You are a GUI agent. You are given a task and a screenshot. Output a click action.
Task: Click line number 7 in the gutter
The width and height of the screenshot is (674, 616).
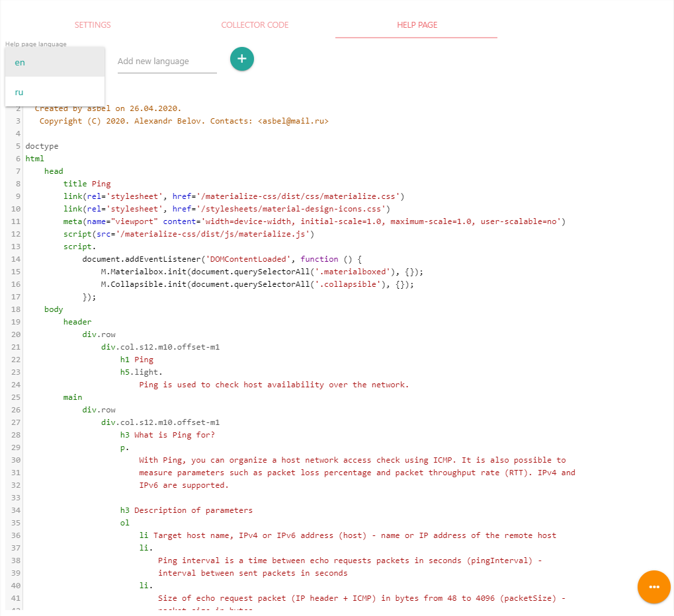[x=18, y=171]
